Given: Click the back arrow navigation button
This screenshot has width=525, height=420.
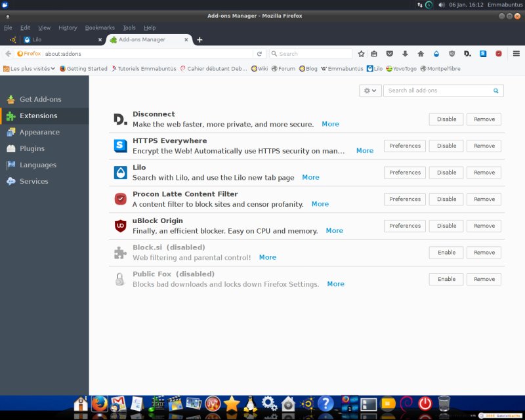Looking at the screenshot, I should 9,54.
